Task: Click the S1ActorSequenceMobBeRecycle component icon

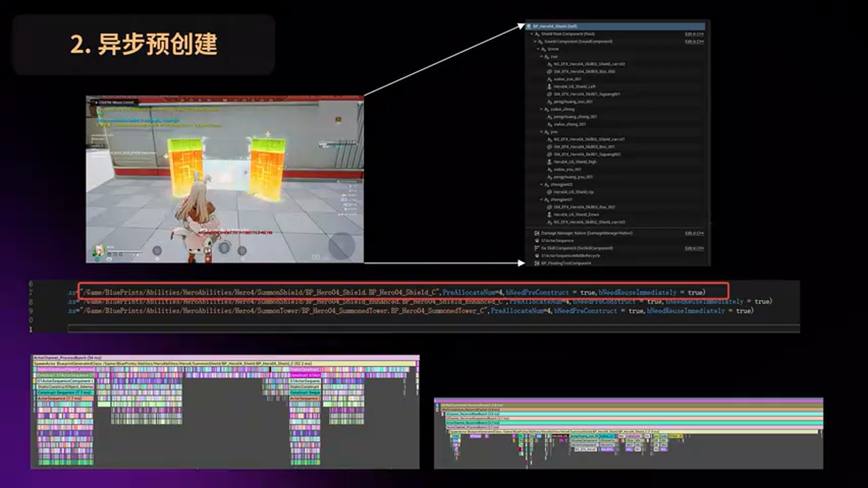Action: 537,256
